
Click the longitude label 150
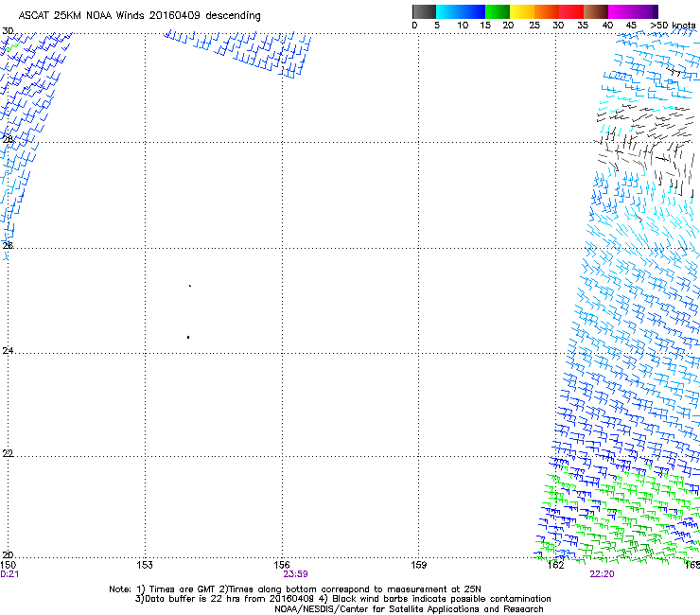click(x=8, y=565)
